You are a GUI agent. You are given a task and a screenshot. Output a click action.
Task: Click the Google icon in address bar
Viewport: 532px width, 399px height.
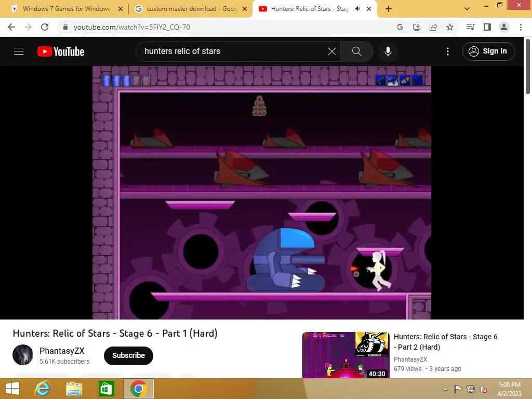400,27
